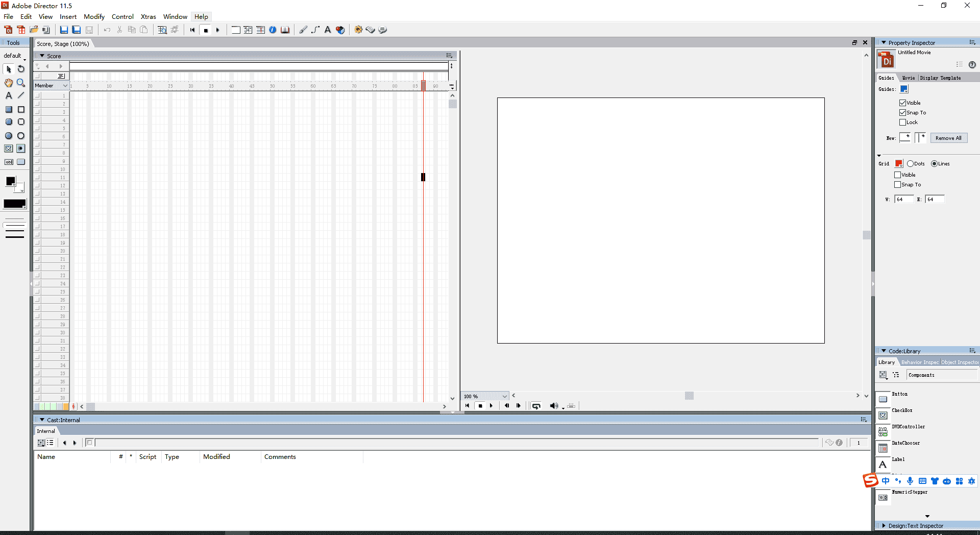Open the Control menu
The image size is (980, 535).
pos(122,17)
